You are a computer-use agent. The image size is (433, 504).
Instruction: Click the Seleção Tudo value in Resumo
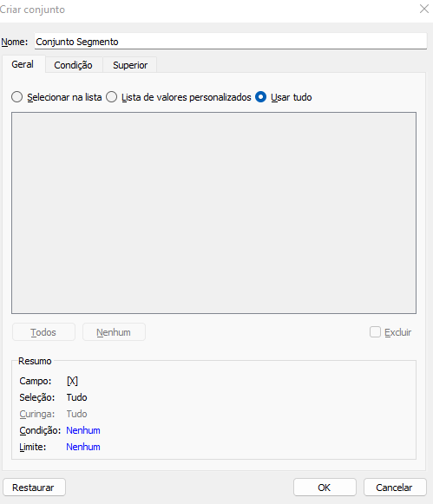tap(77, 397)
